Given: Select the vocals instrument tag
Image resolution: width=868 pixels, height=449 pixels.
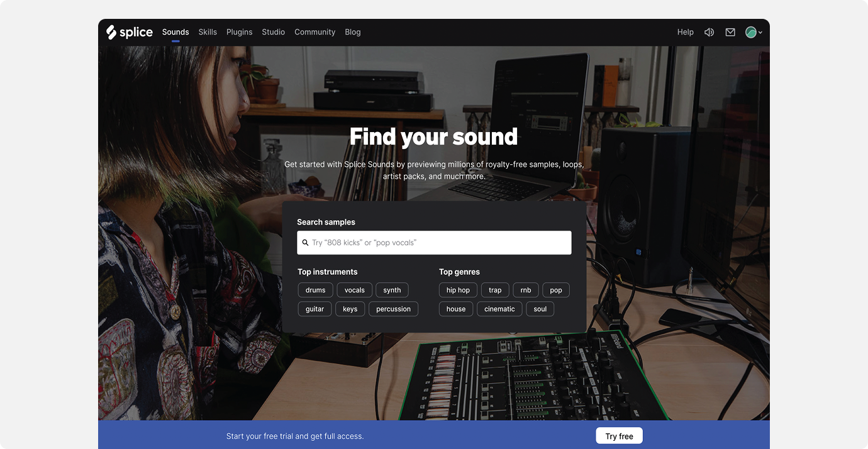Looking at the screenshot, I should tap(354, 290).
